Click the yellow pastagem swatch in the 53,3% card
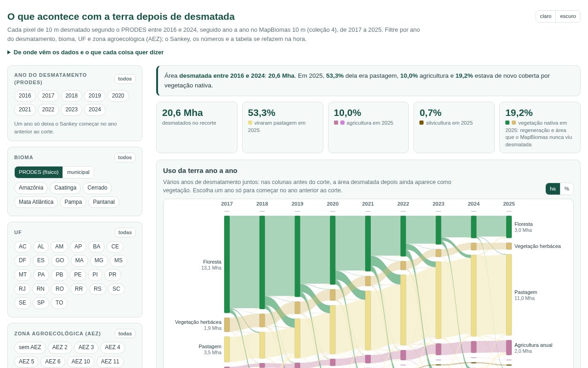The width and height of the screenshot is (588, 368). (x=250, y=123)
